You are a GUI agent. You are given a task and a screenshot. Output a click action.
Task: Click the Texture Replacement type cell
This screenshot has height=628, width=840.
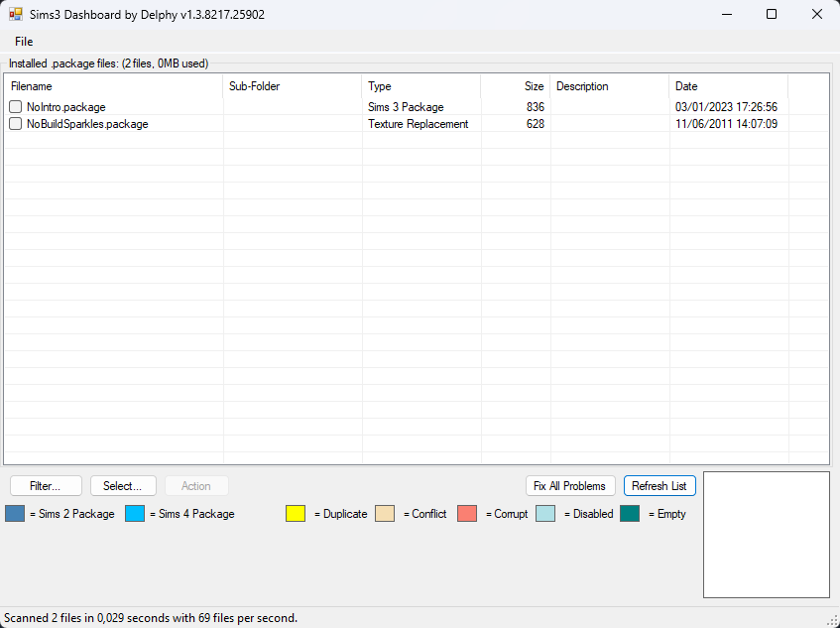click(418, 124)
